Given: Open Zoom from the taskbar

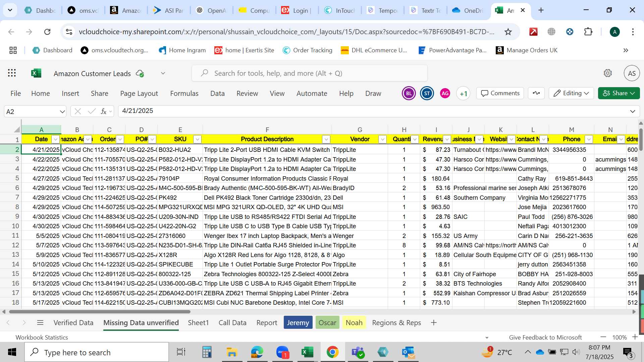Looking at the screenshot, I should pyautogui.click(x=283, y=352).
